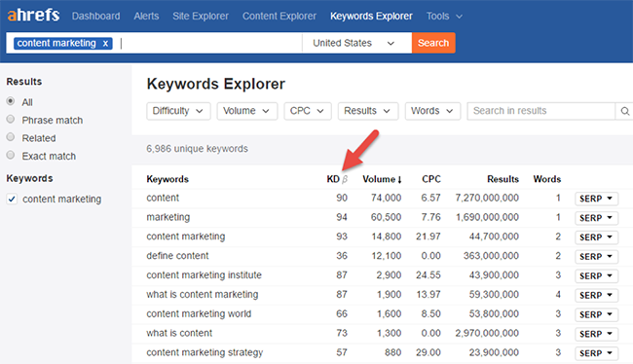633x364 pixels.
Task: Click the 74,000 volume value
Action: click(386, 198)
